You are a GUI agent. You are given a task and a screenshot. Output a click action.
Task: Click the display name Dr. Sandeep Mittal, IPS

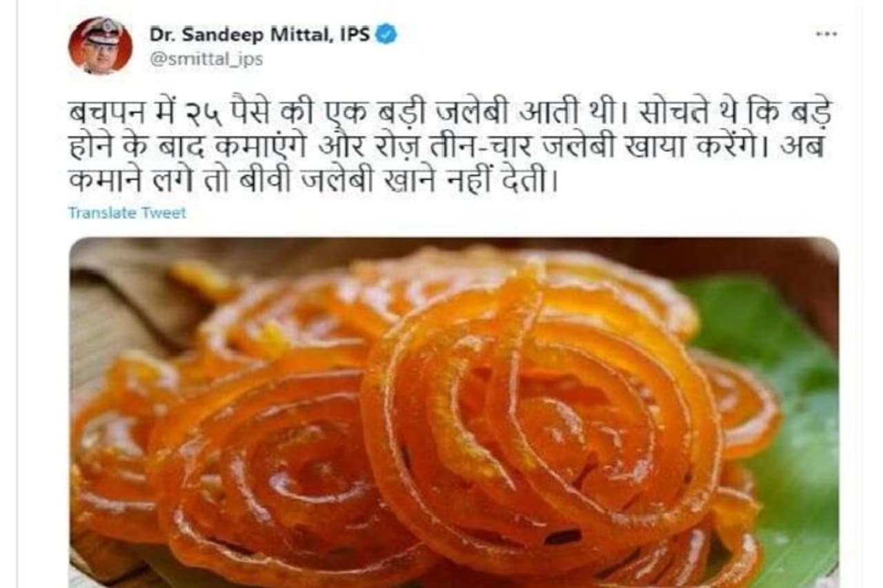(260, 34)
